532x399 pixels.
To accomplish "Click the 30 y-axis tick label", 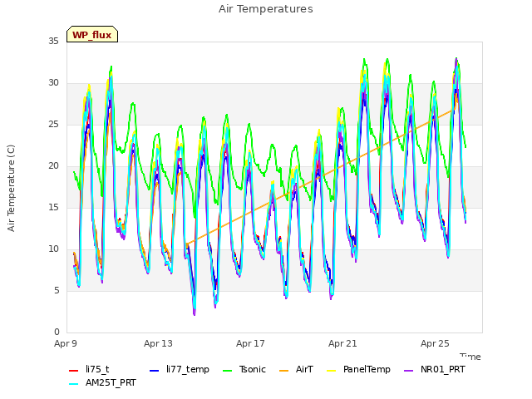I will [53, 83].
